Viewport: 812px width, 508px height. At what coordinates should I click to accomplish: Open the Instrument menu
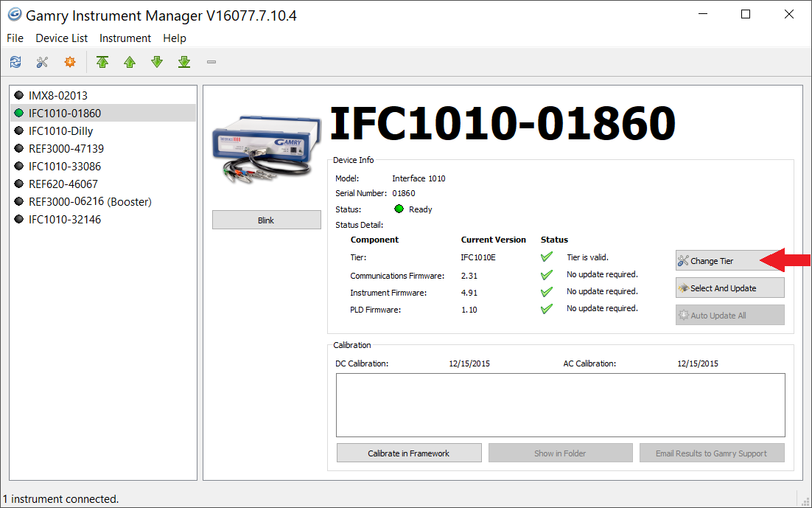click(125, 38)
